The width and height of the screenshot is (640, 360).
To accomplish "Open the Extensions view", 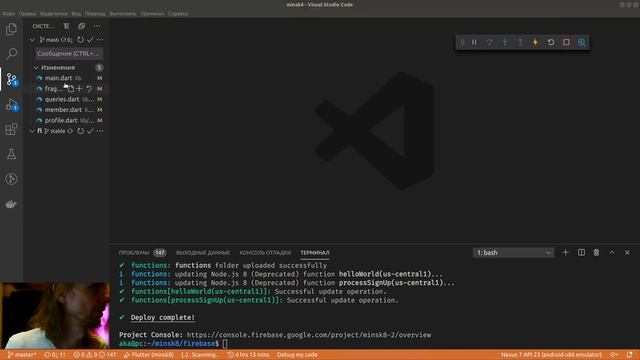I will (x=11, y=129).
